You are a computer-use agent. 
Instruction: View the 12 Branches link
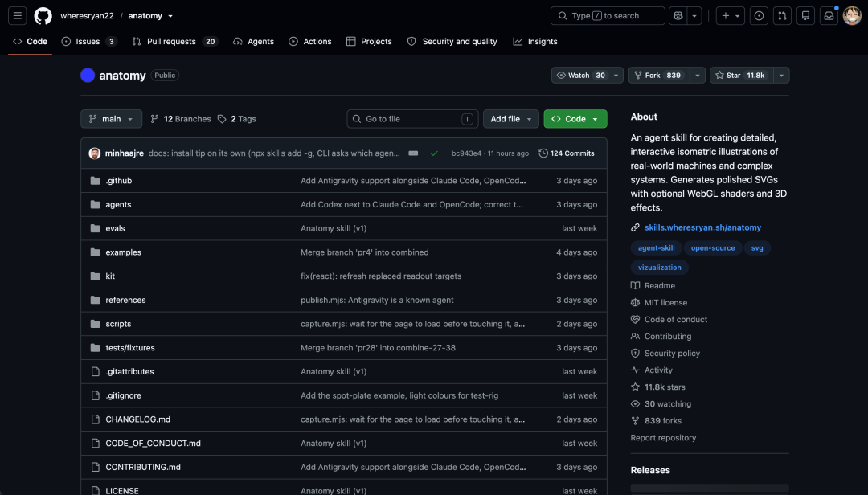(181, 119)
